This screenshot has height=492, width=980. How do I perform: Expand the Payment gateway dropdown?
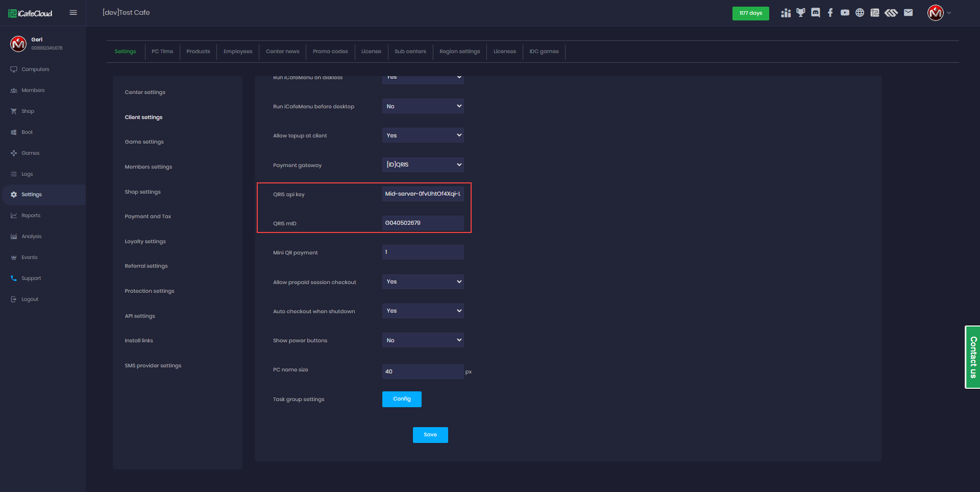point(423,165)
